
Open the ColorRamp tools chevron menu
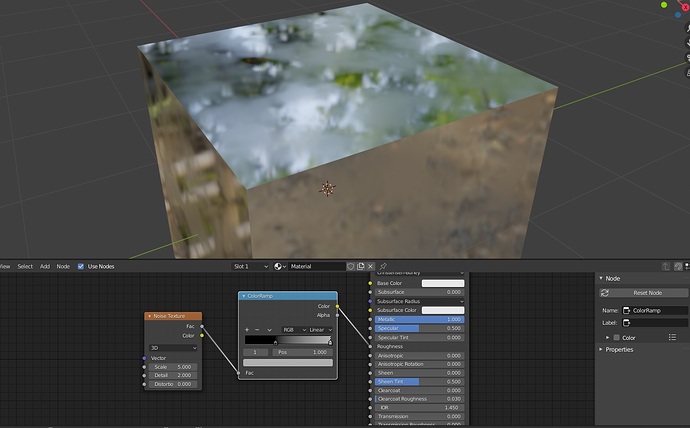pyautogui.click(x=269, y=329)
